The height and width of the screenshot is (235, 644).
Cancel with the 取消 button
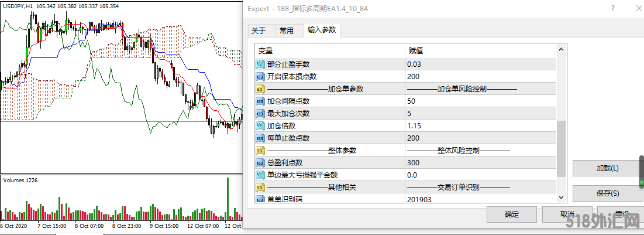(567, 214)
